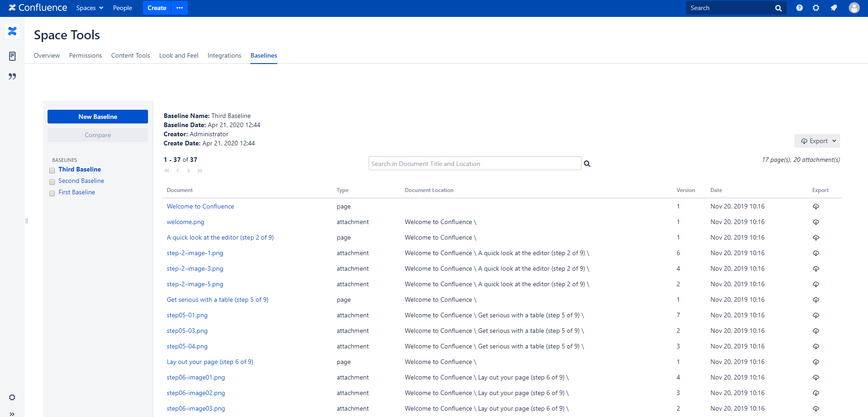Switch to the Permissions tab
This screenshot has width=868, height=417.
tap(85, 55)
